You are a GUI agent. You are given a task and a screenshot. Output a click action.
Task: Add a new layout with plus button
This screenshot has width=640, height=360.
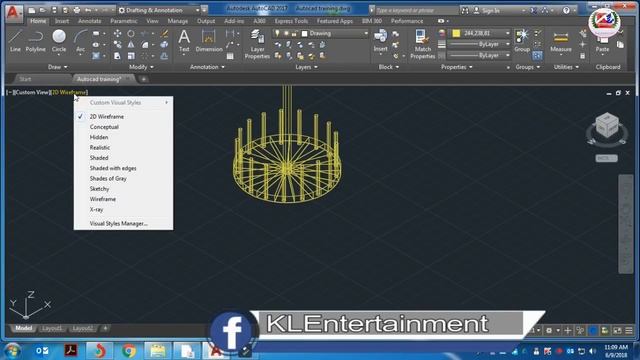(105, 328)
